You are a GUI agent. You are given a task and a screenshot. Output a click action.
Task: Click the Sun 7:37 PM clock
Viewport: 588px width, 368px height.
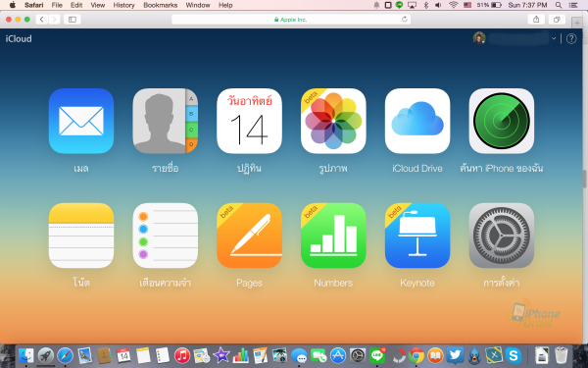527,5
